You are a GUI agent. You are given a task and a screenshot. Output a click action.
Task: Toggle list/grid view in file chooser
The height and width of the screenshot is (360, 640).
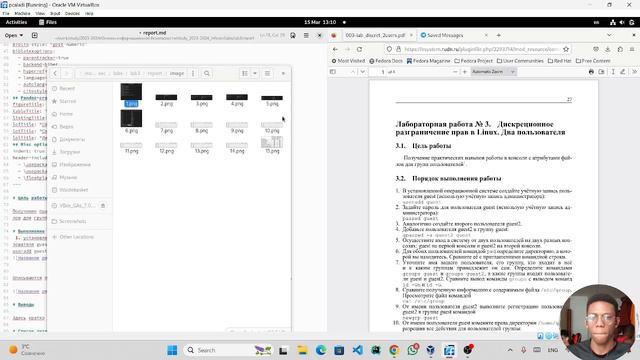(244, 73)
